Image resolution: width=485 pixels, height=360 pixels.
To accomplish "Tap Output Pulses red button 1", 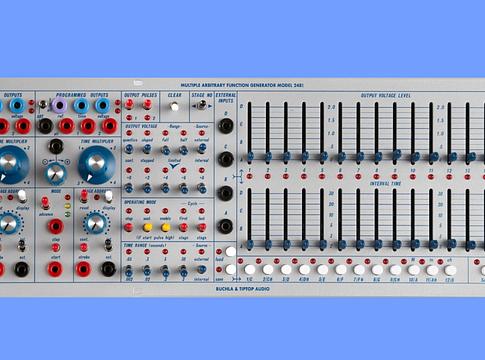I will (x=129, y=105).
